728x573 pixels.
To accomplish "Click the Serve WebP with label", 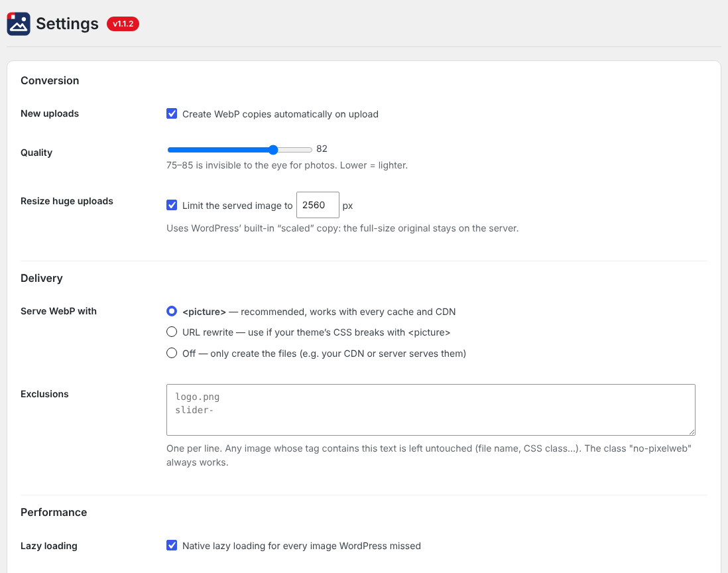I will 58,311.
